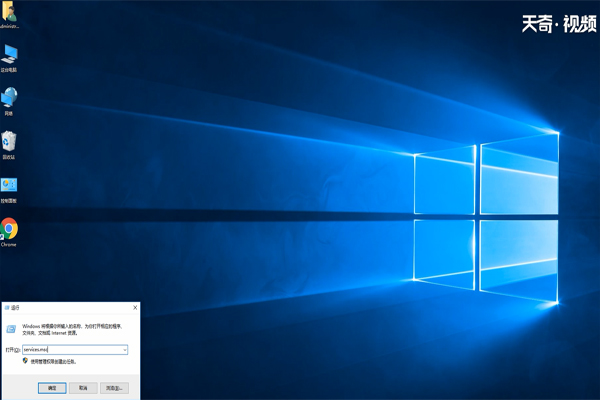Click the Run program icon beside the description
This screenshot has width=600, height=400.
(x=11, y=329)
